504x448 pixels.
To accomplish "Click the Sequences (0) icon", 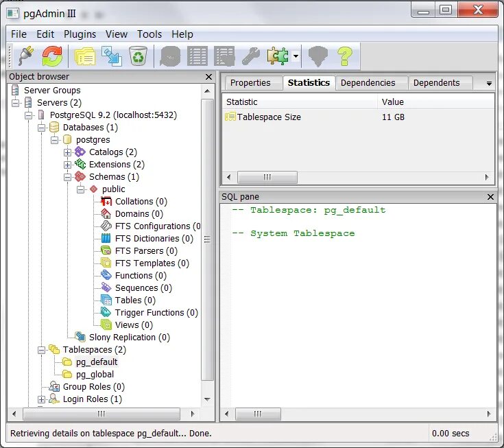I will click(106, 288).
